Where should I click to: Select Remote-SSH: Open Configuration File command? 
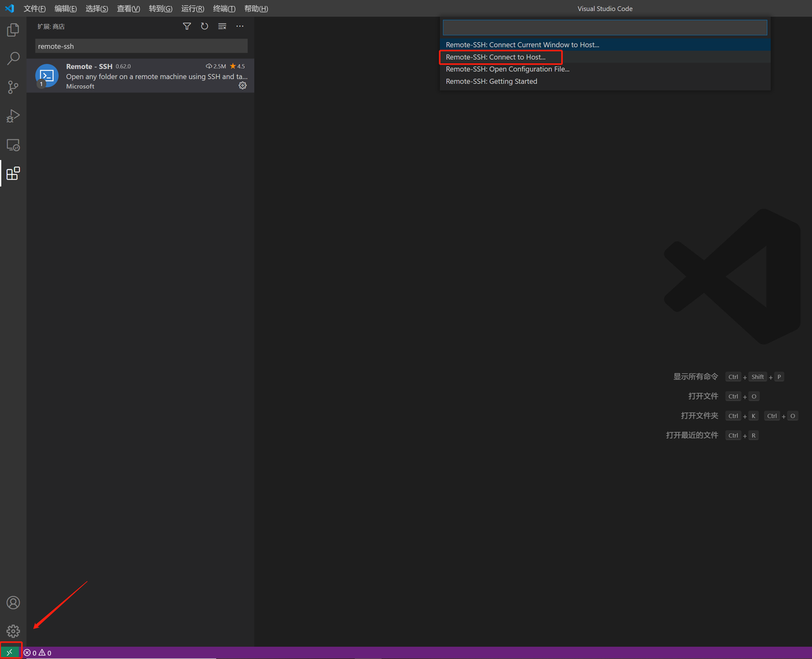605,69
